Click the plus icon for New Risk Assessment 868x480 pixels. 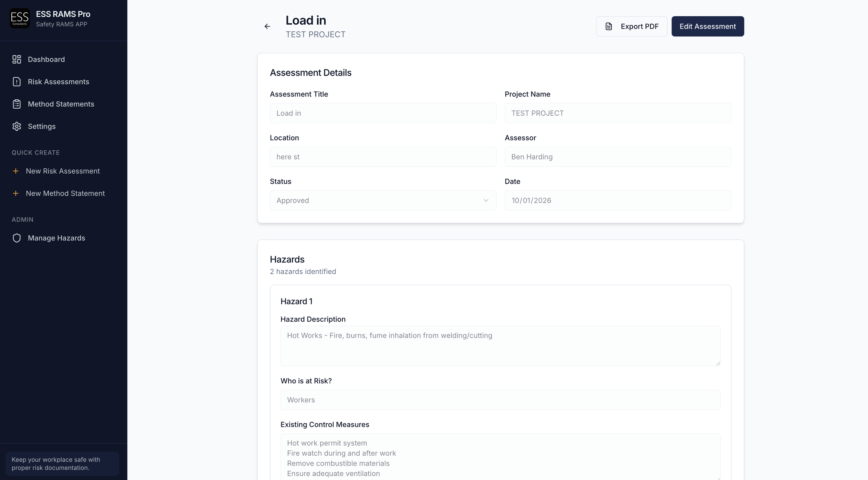(16, 171)
